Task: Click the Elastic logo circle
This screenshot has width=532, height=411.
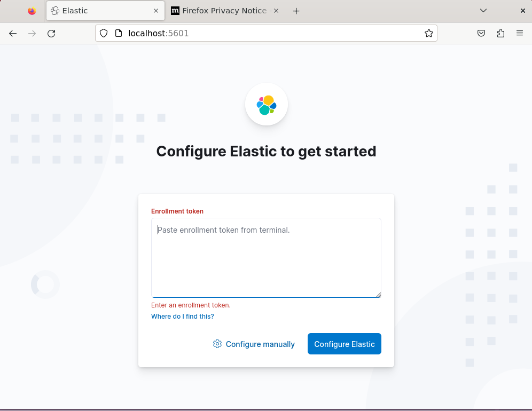Action: (x=267, y=105)
